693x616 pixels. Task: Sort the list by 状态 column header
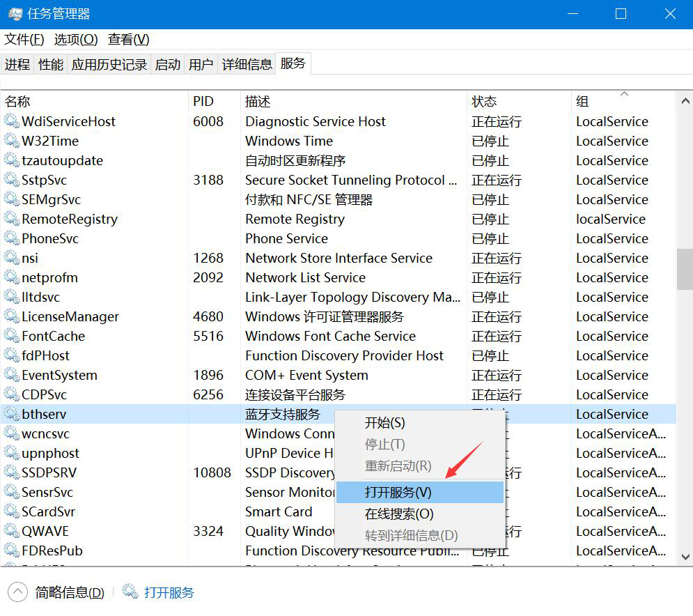coord(484,102)
